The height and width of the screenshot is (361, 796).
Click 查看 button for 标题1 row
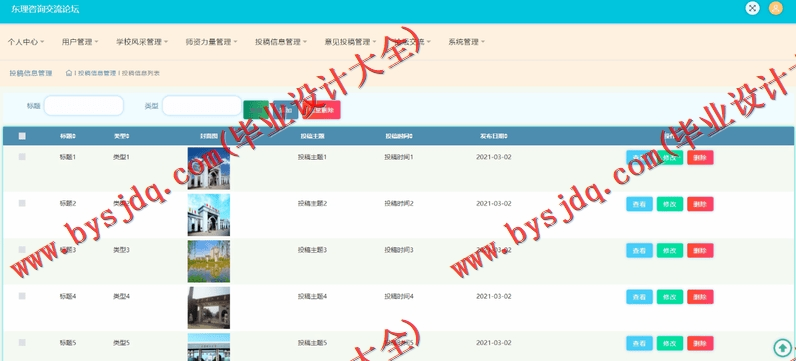tap(639, 157)
